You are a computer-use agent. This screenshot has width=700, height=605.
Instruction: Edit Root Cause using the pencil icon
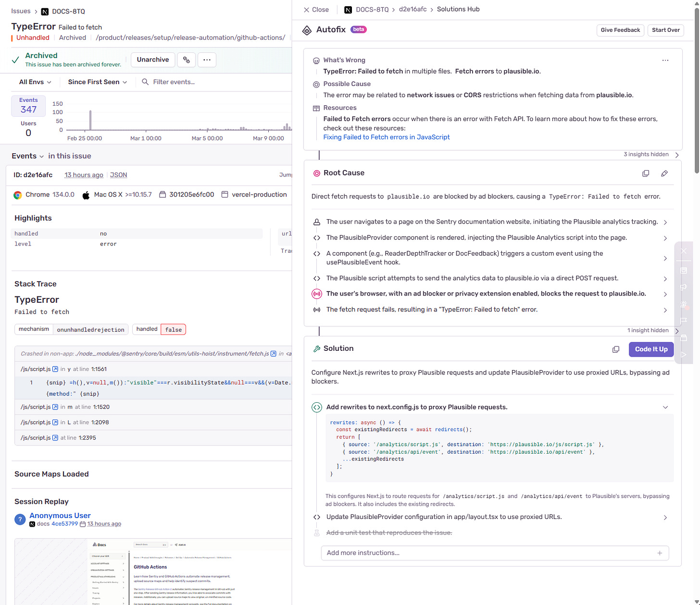point(664,173)
